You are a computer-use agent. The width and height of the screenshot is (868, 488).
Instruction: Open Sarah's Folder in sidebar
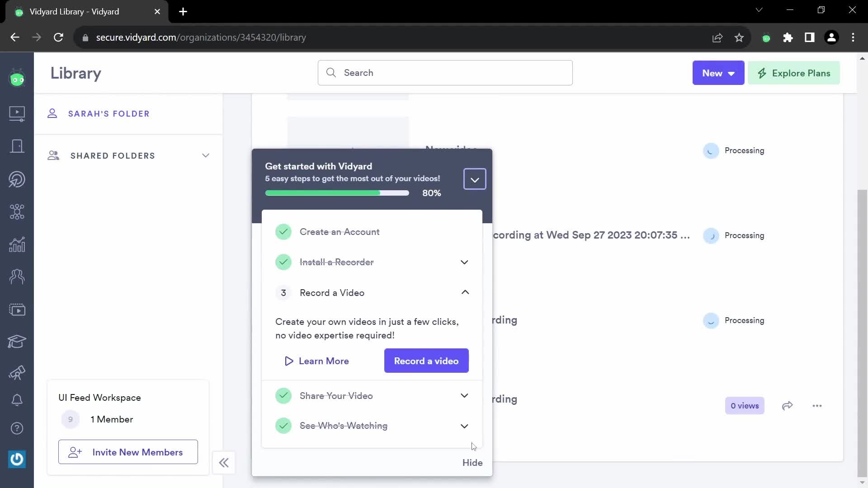pyautogui.click(x=110, y=114)
